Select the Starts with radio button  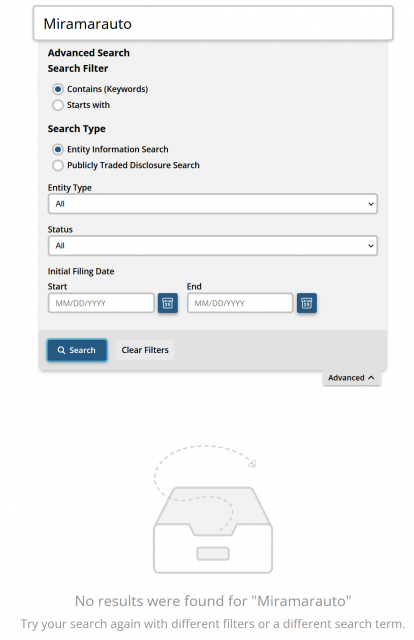(58, 105)
